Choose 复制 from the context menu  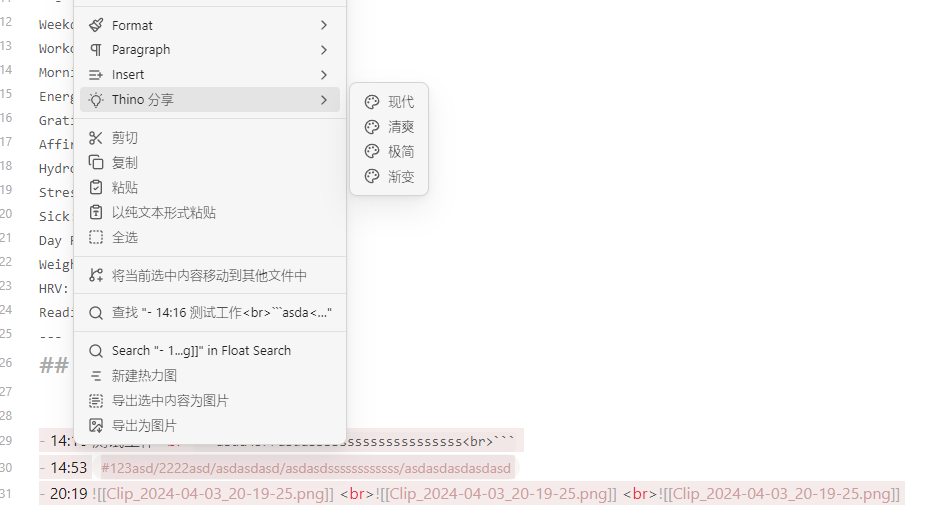coord(210,162)
